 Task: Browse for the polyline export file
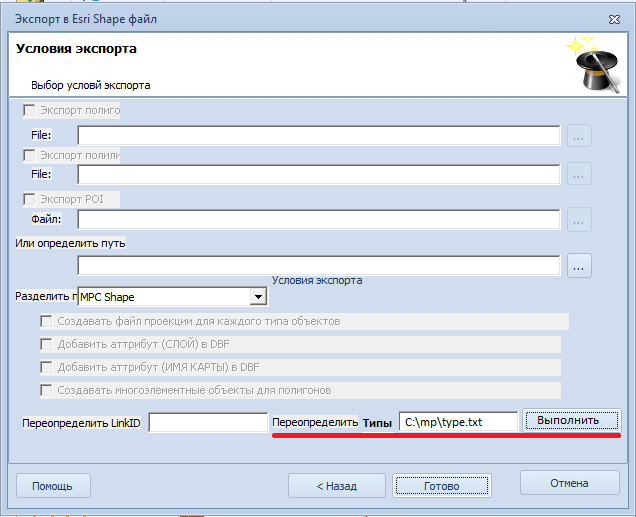click(x=579, y=174)
